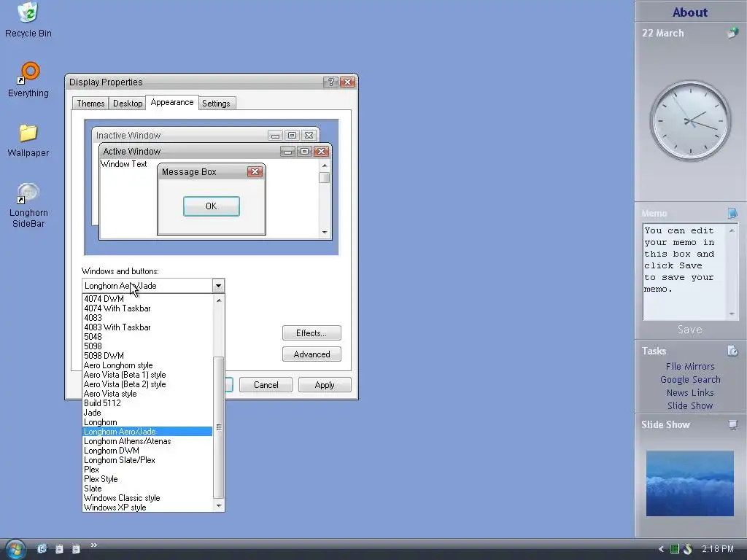Image resolution: width=747 pixels, height=560 pixels.
Task: Select Windows XP style
Action: [147, 507]
